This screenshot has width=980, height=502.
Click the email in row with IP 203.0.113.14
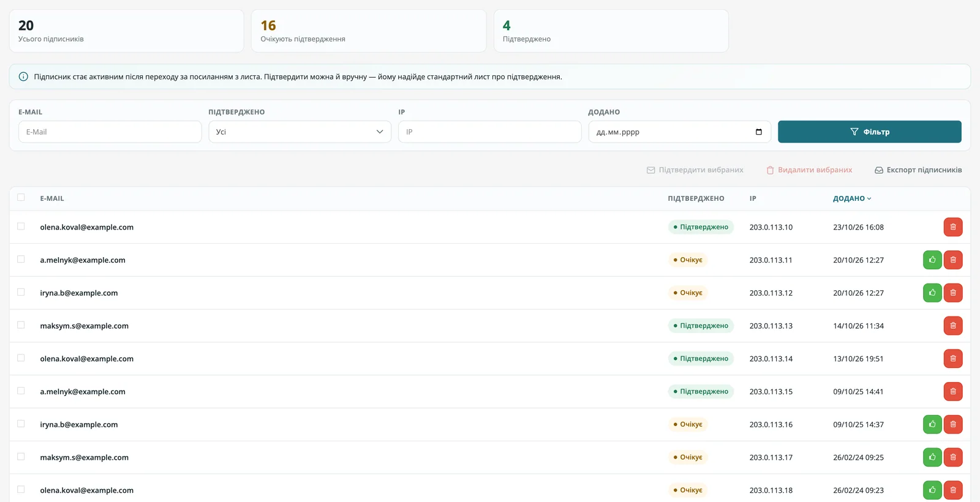(x=87, y=359)
